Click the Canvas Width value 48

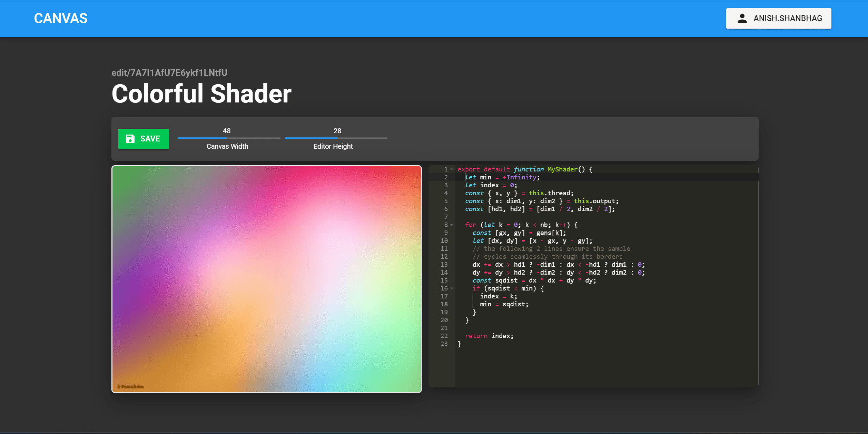(x=227, y=131)
